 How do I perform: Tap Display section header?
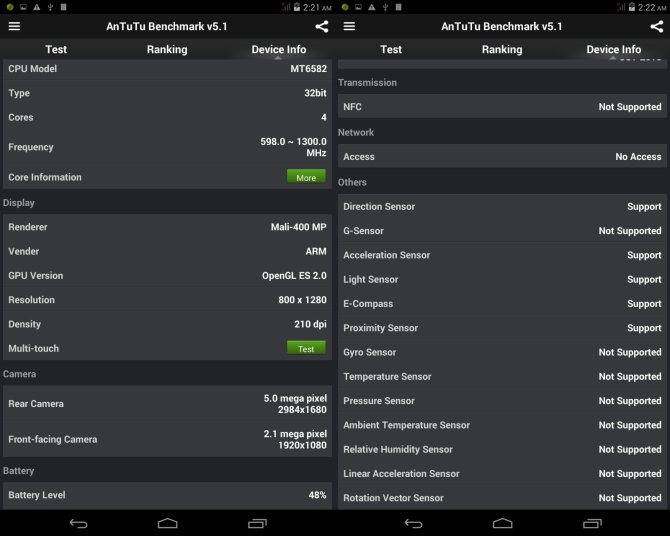click(19, 203)
